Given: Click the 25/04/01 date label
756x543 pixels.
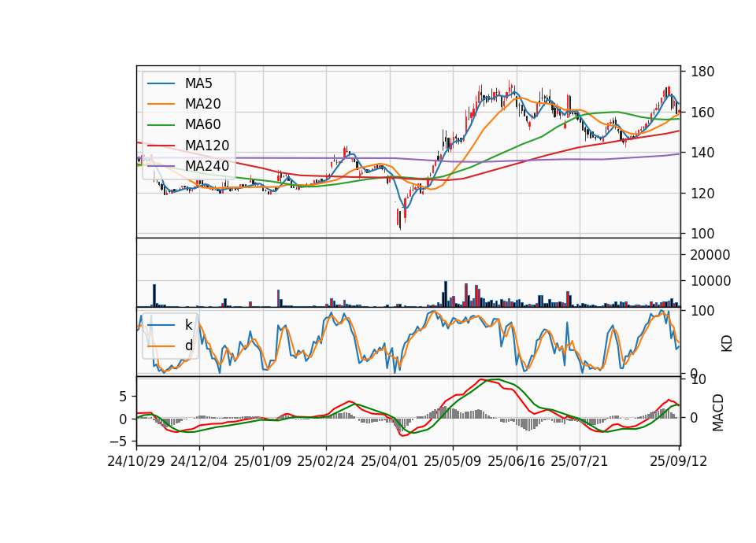Looking at the screenshot, I should (390, 461).
